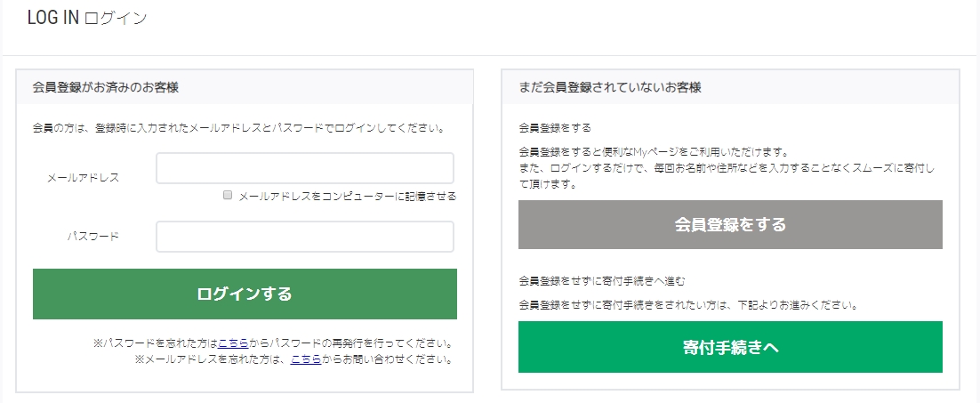The height and width of the screenshot is (403, 980).
Task: Click the 会員登録をせずに寄付手続きへ進む subheading
Action: [x=602, y=281]
